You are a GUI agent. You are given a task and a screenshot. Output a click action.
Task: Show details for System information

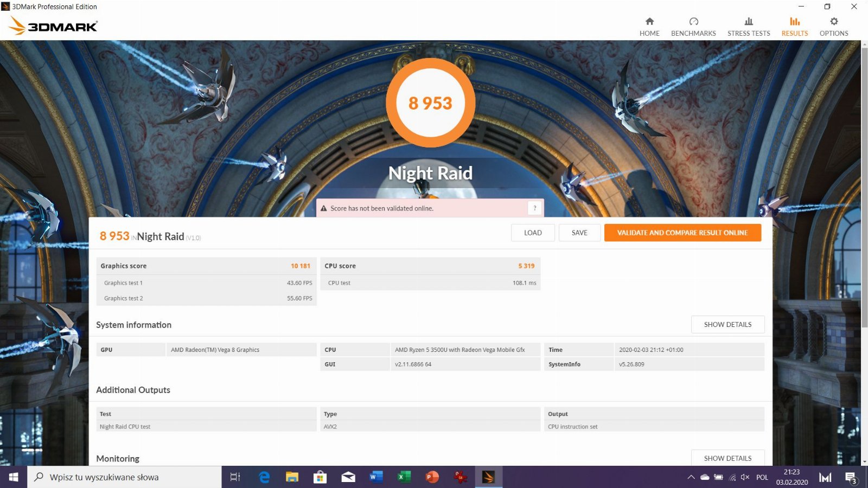[x=727, y=324]
